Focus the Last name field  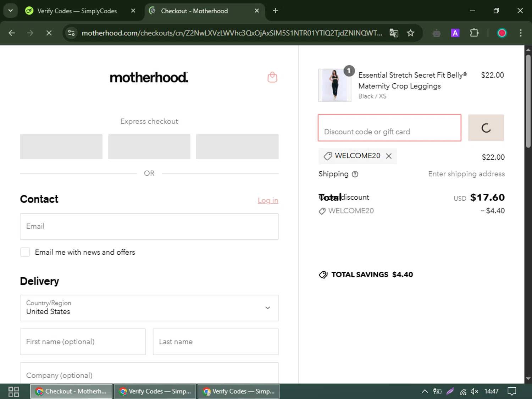pos(216,342)
